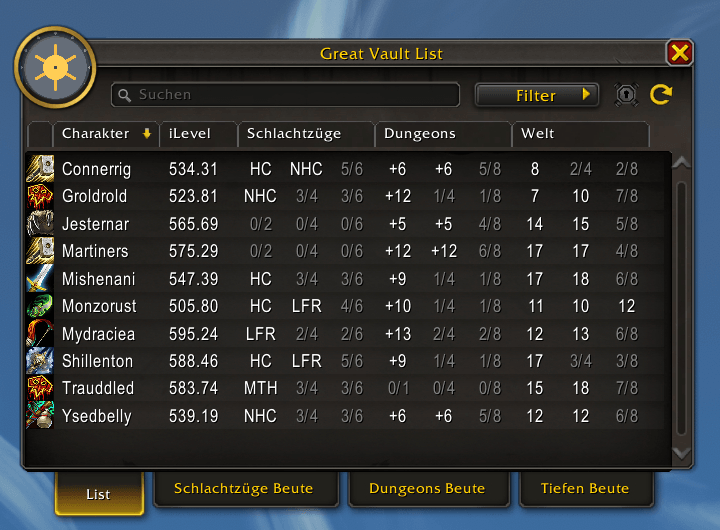Select the Ysedbelly character name

[x=97, y=417]
